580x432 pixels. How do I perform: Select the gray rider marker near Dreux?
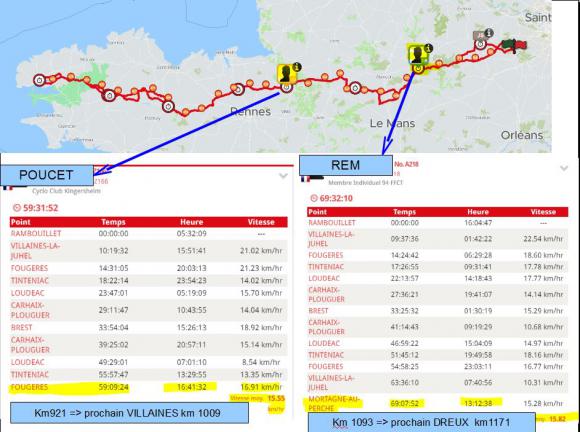(480, 36)
